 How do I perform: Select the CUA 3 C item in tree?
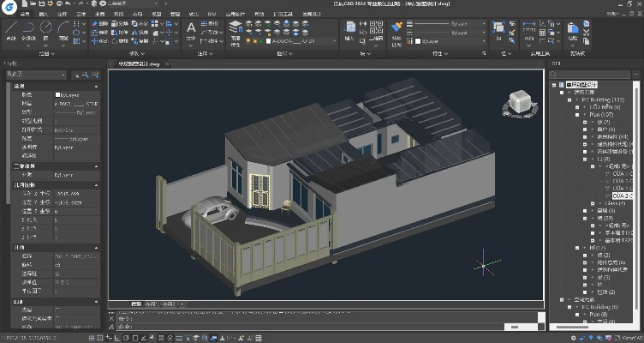point(622,195)
